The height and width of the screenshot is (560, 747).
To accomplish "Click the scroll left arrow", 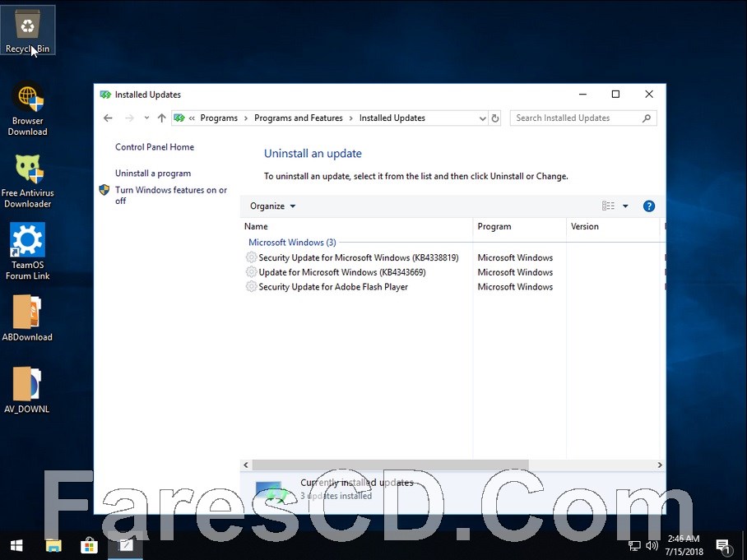I will click(x=246, y=465).
